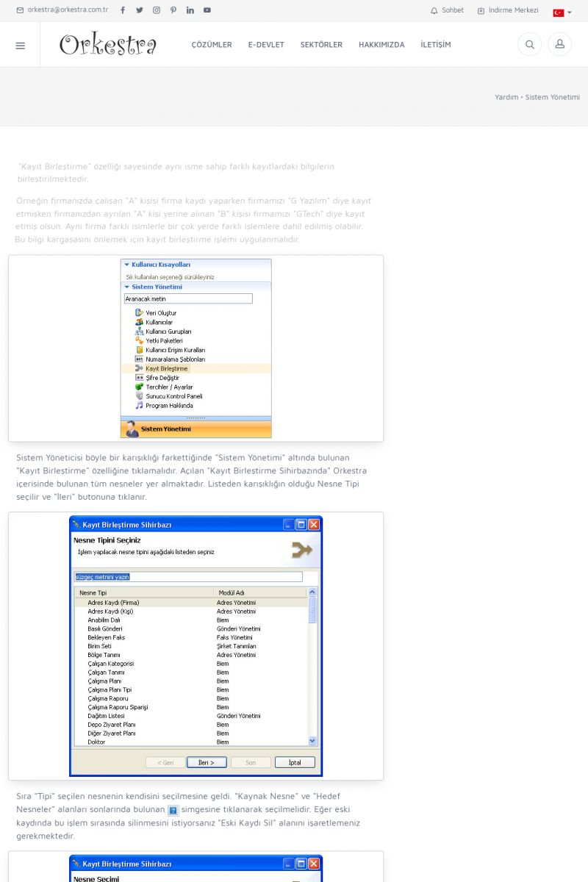Open the SEKTÖRLER menu
588x882 pixels.
point(321,45)
